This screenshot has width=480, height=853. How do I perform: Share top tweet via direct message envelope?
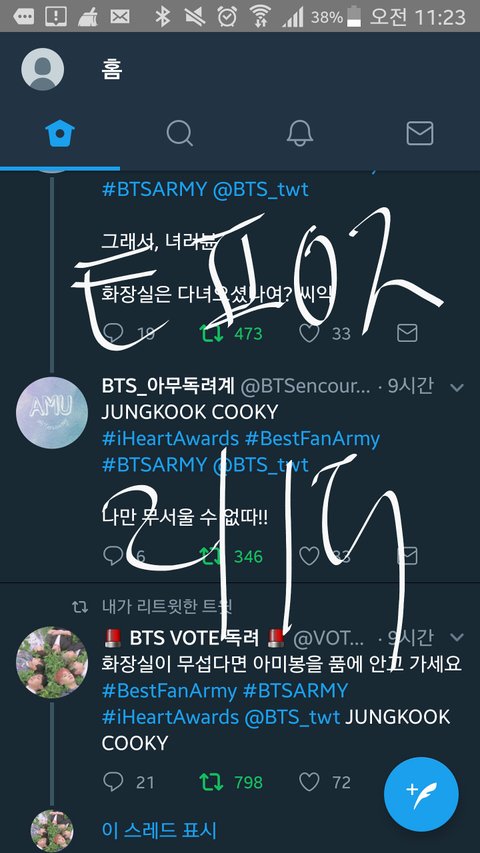(407, 333)
